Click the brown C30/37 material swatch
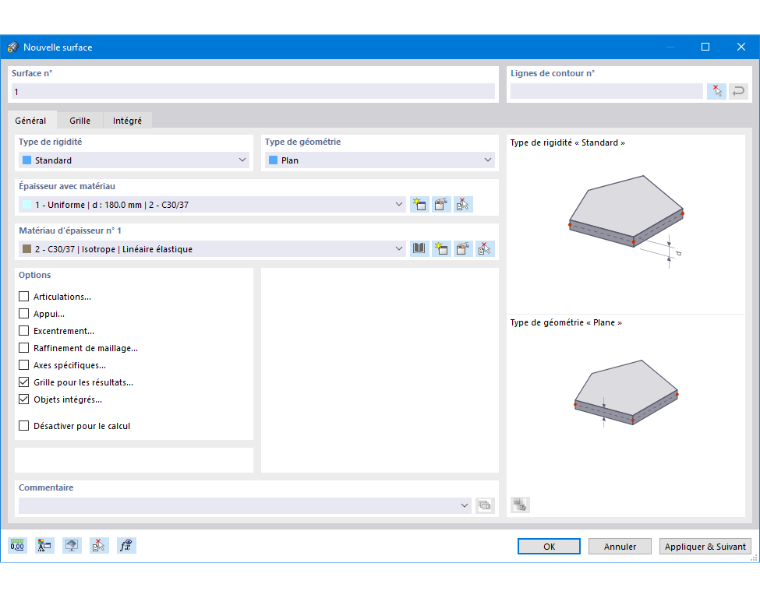Screen dimensions: 760x597 (x=27, y=249)
